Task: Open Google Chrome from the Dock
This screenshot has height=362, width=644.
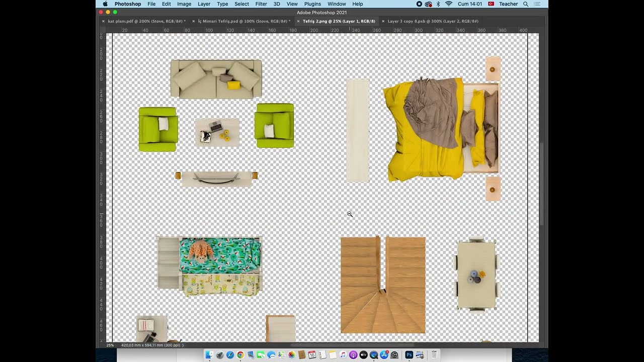Action: click(x=240, y=355)
